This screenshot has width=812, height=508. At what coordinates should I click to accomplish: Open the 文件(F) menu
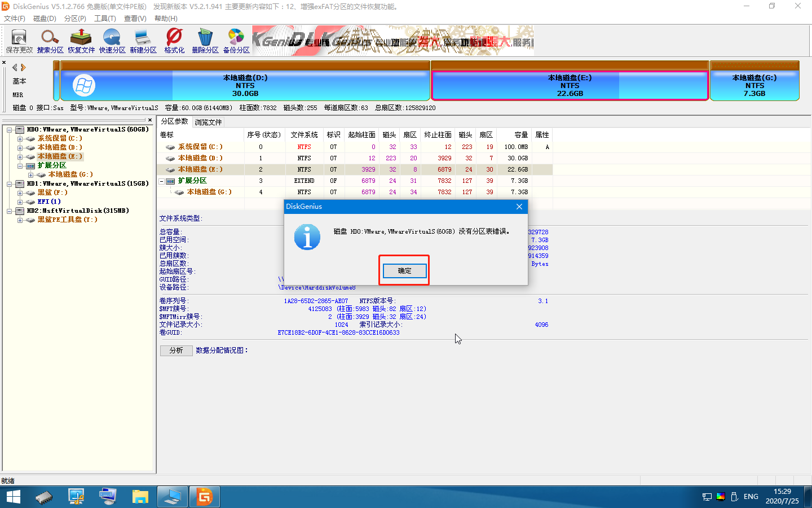click(x=15, y=19)
